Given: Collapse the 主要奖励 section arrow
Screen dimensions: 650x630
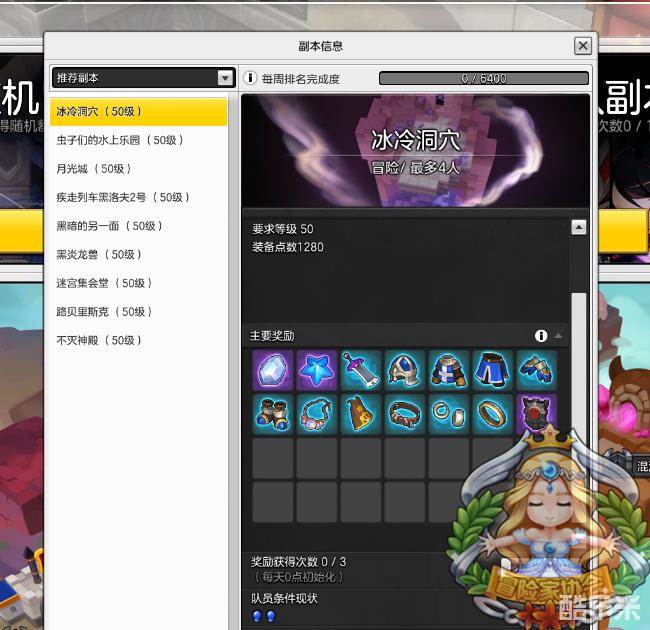Looking at the screenshot, I should click(x=559, y=336).
